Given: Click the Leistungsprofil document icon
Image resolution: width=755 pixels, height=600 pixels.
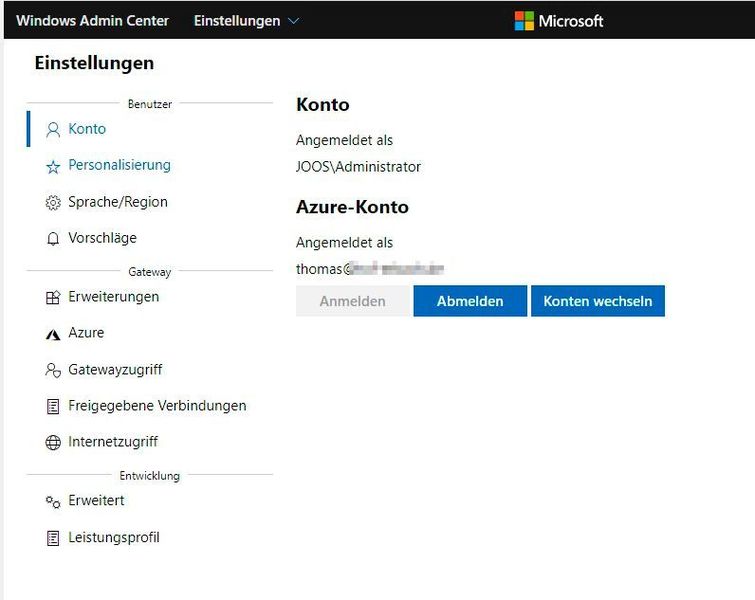Looking at the screenshot, I should tap(53, 538).
